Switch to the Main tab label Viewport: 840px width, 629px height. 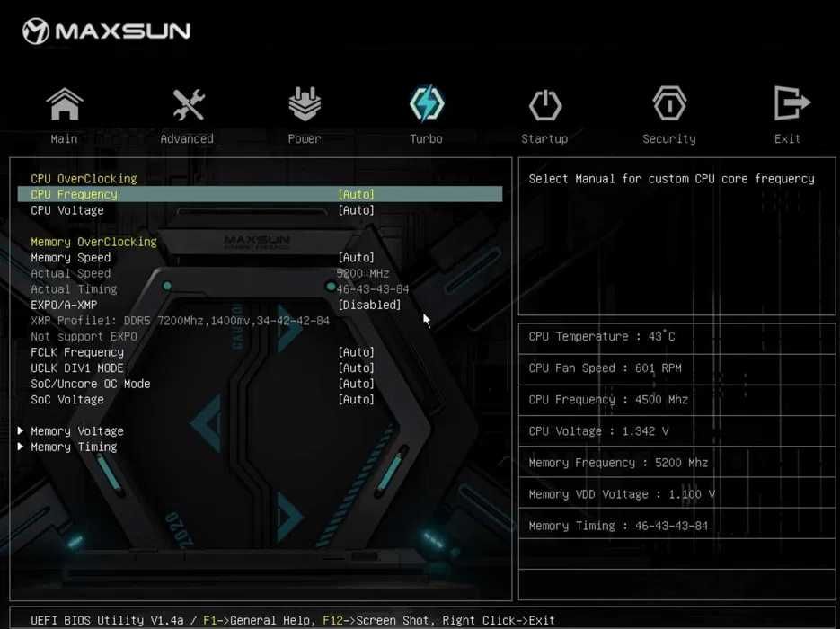64,138
